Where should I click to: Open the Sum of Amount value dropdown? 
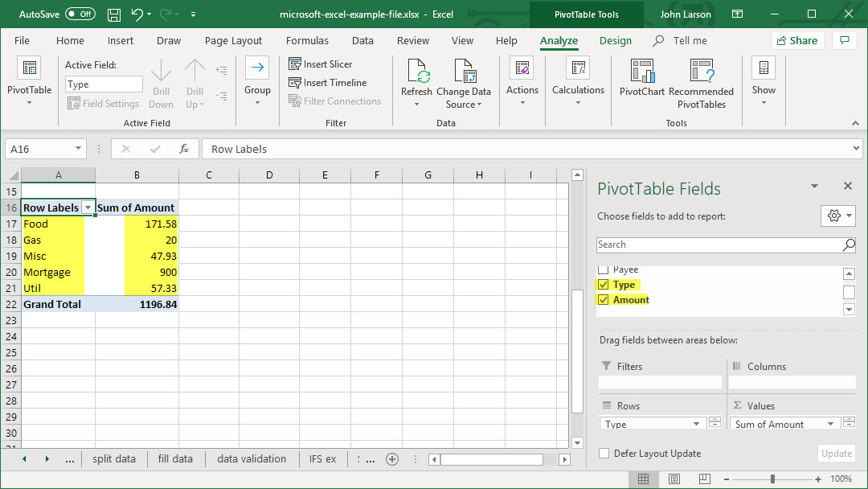[831, 424]
